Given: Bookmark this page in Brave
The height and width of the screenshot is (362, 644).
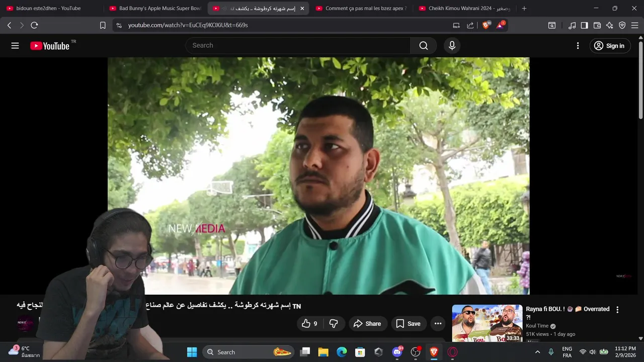Looking at the screenshot, I should coord(103,25).
